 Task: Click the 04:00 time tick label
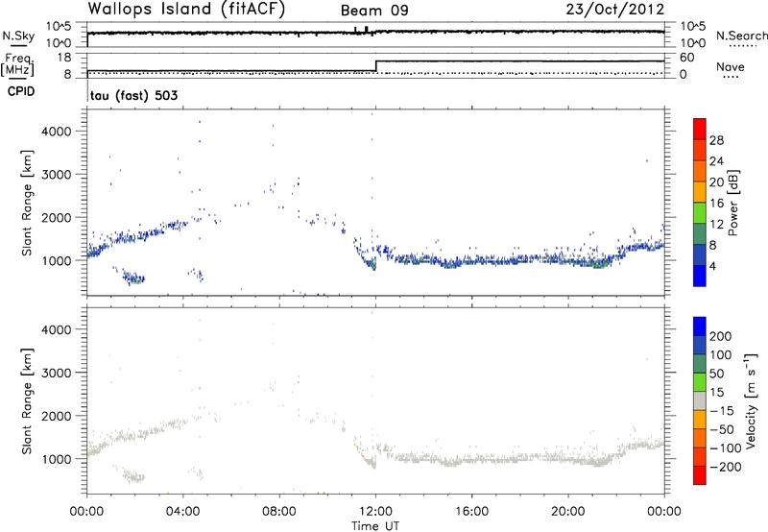182,512
